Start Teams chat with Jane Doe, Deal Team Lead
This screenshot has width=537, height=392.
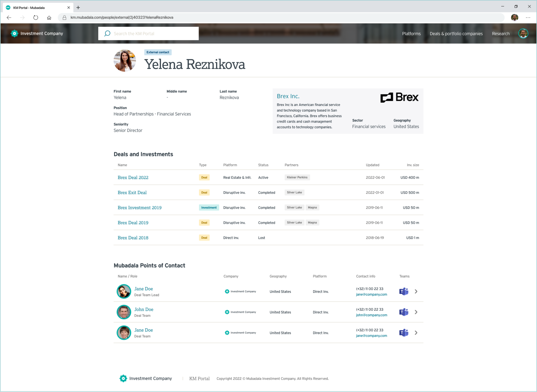click(404, 291)
